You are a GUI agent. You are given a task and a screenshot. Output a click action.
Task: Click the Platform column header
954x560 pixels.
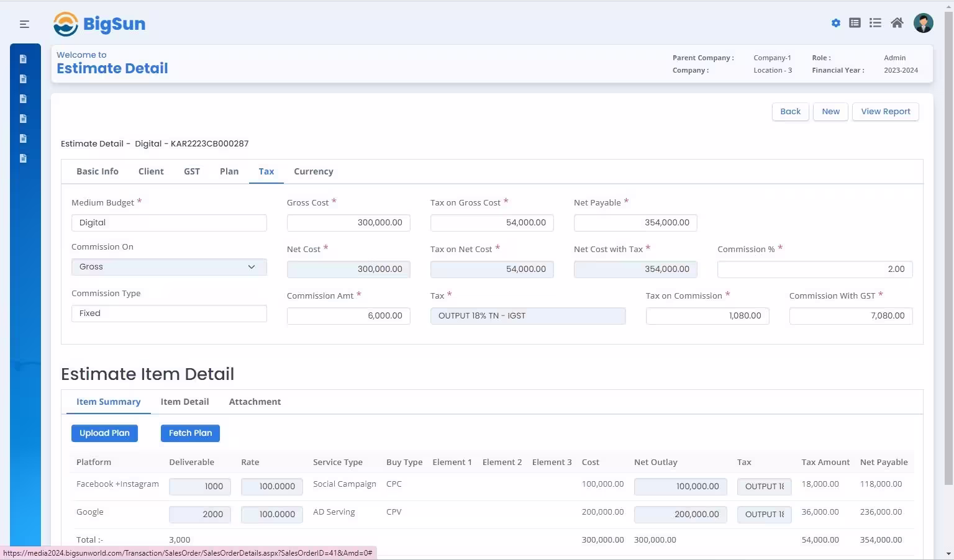pyautogui.click(x=94, y=463)
